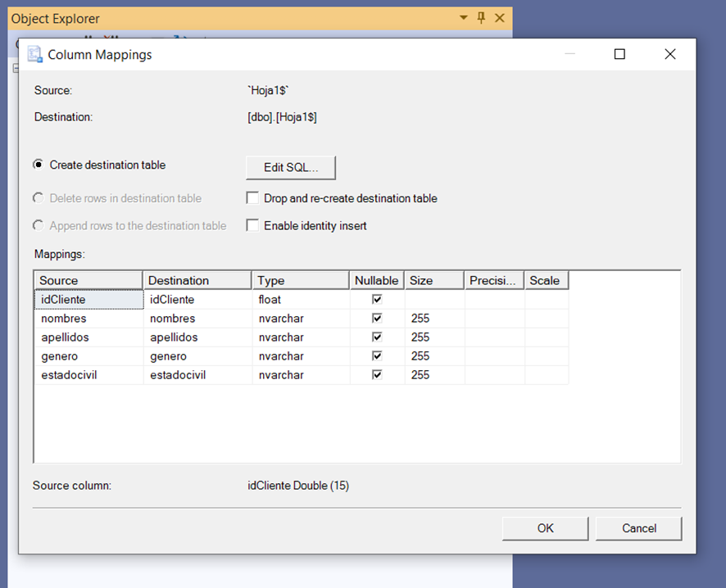This screenshot has height=588, width=726.
Task: Uncheck Nullable for the genero column
Action: (x=377, y=355)
